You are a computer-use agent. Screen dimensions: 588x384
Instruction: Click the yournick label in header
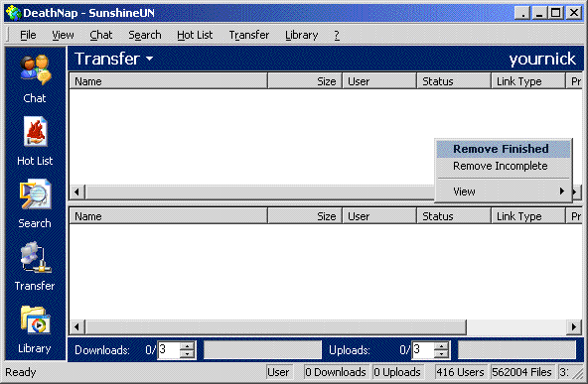pyautogui.click(x=542, y=59)
